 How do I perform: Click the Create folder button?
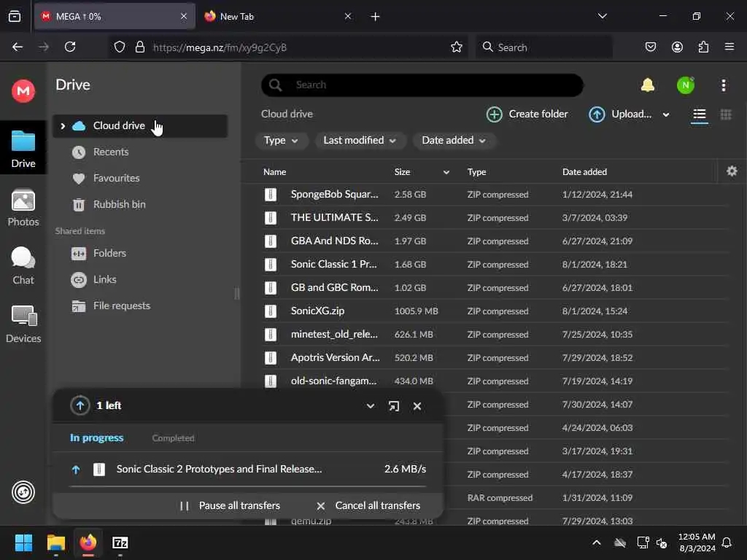coord(527,114)
